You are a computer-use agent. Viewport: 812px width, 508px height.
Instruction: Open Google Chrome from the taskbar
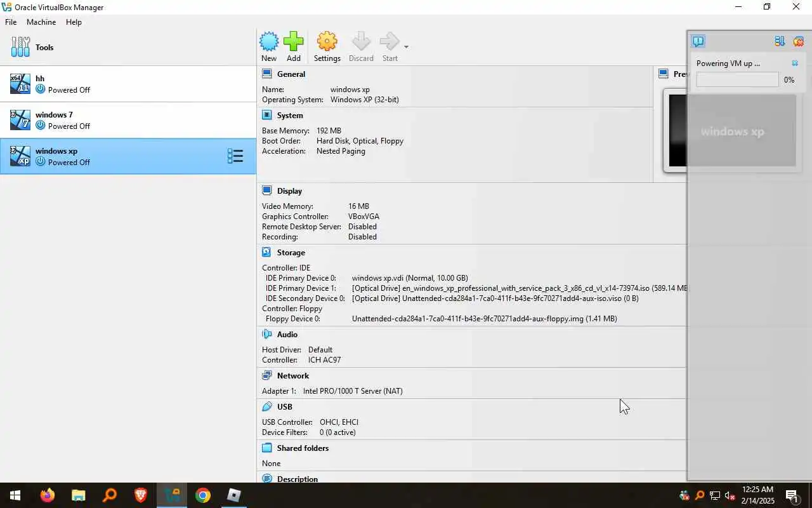202,495
